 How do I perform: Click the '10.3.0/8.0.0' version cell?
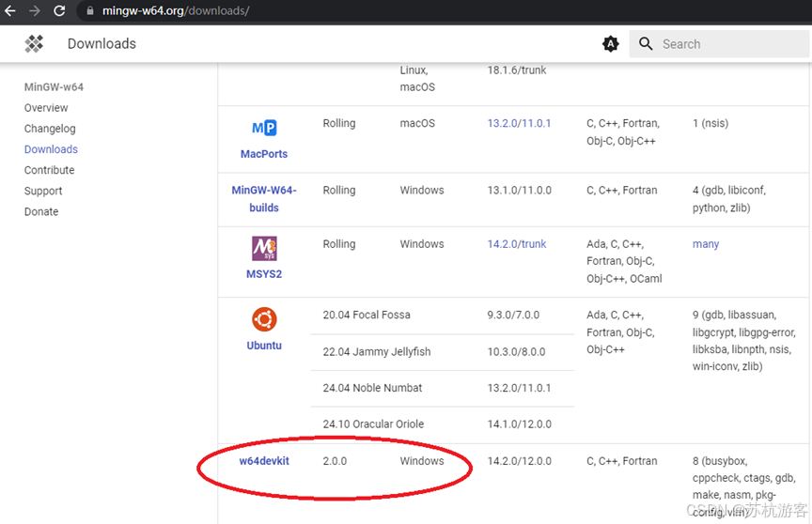516,352
